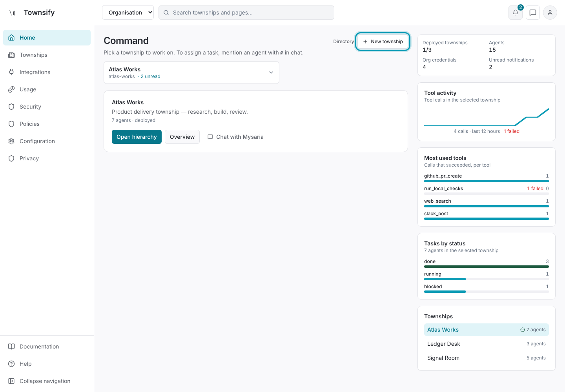Click the search magnifier icon

(x=166, y=13)
